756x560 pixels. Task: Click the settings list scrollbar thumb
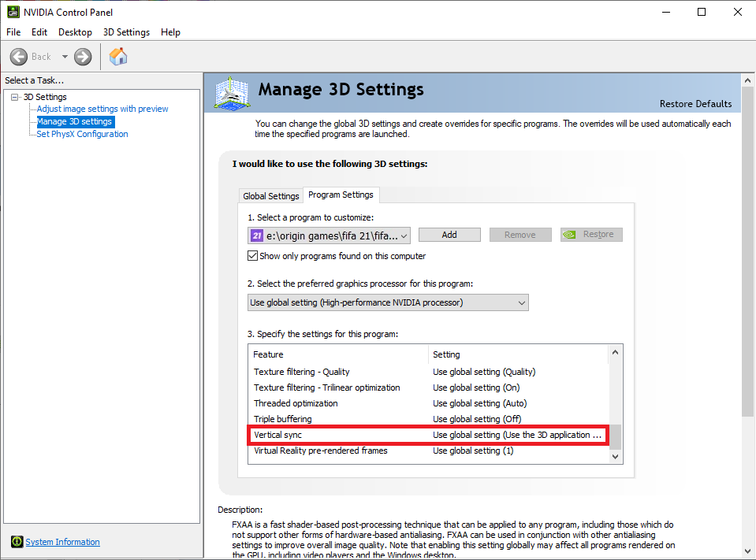point(615,436)
